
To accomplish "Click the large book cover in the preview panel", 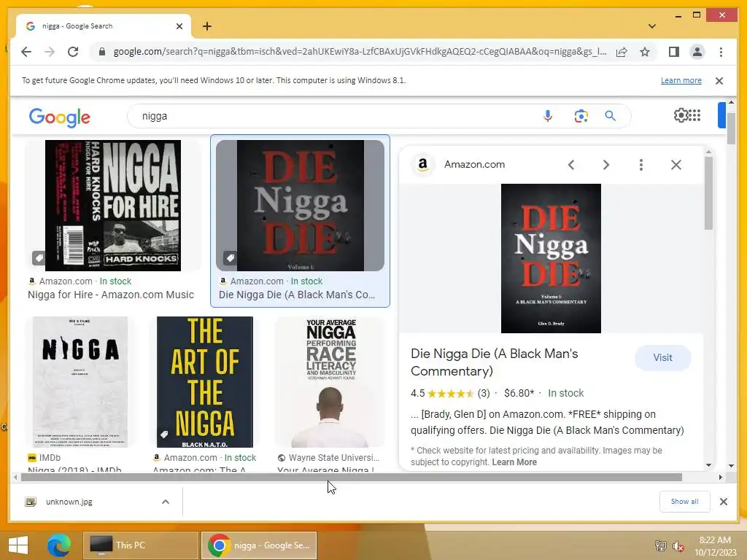I will tap(551, 259).
